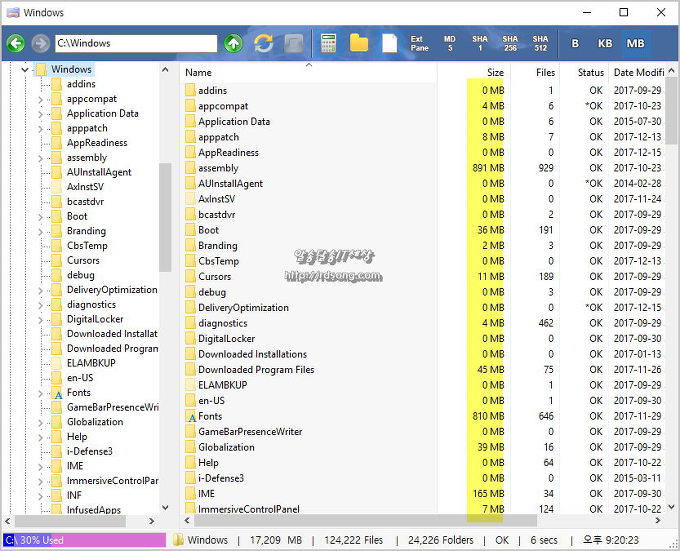
Task: Switch size units to MB
Action: click(x=635, y=43)
